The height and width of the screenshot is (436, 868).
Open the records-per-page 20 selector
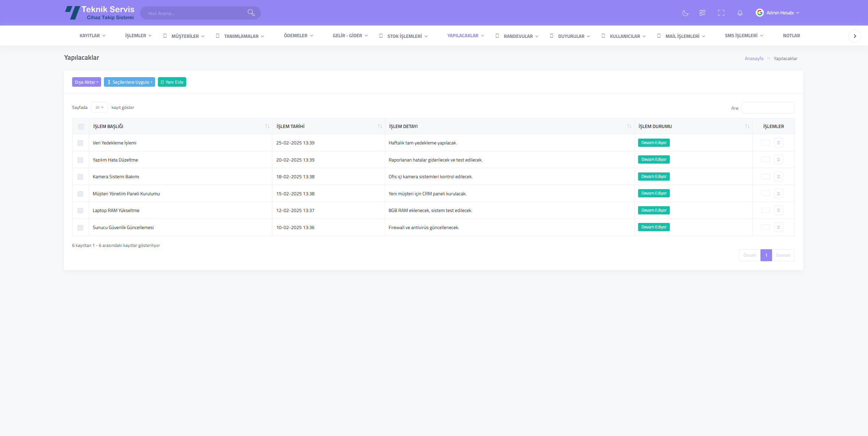[99, 107]
